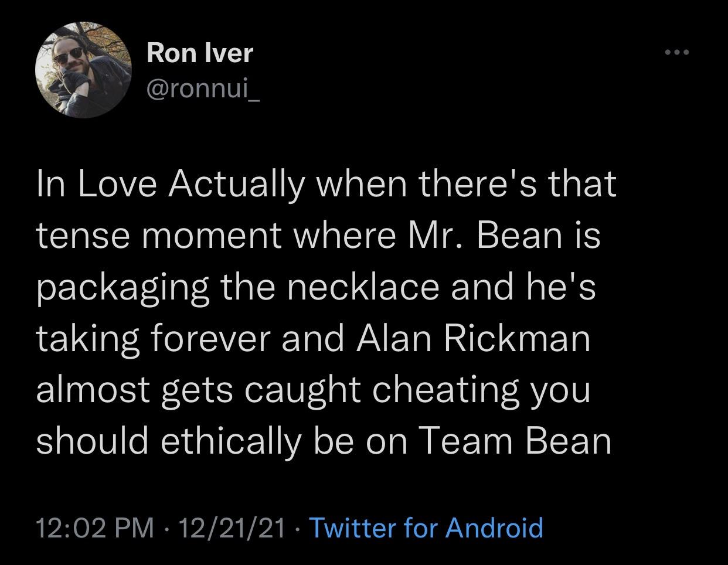Viewport: 728px width, 565px height.
Task: Open the profile via the "Ron Iver" name
Action: coord(199,53)
